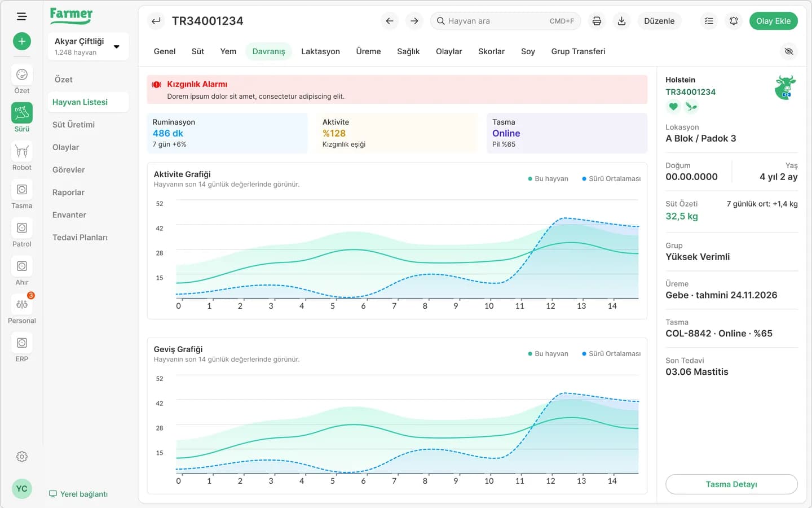The height and width of the screenshot is (508, 812).
Task: Go back using the return arrow icon
Action: [156, 21]
